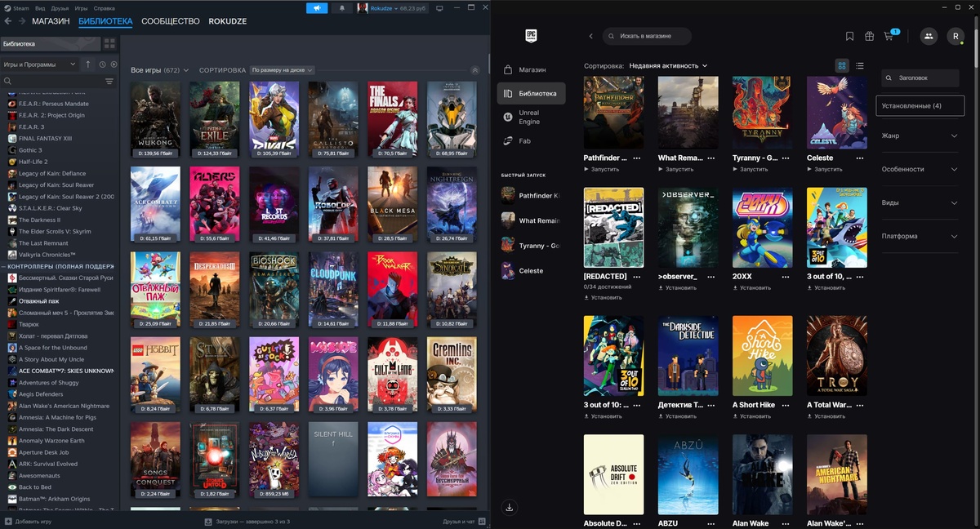The height and width of the screenshot is (529, 980).
Task: Expand the Genre filter in Epic
Action: coord(920,136)
